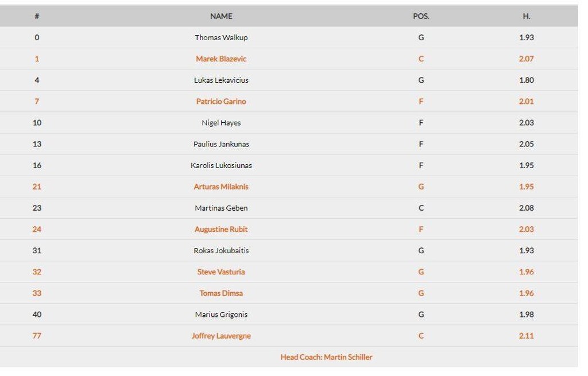This screenshot has width=588, height=376.
Task: Open Marek Blazevic player link
Action: click(x=221, y=59)
